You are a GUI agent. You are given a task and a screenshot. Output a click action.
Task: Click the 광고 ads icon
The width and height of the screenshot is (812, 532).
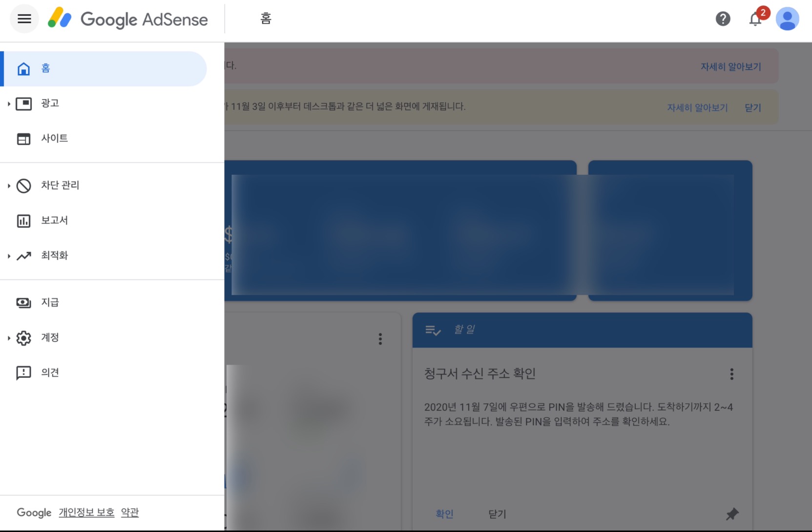point(23,103)
